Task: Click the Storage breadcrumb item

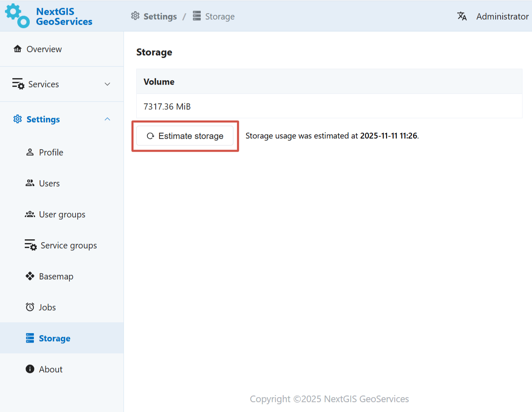Action: pyautogui.click(x=219, y=17)
